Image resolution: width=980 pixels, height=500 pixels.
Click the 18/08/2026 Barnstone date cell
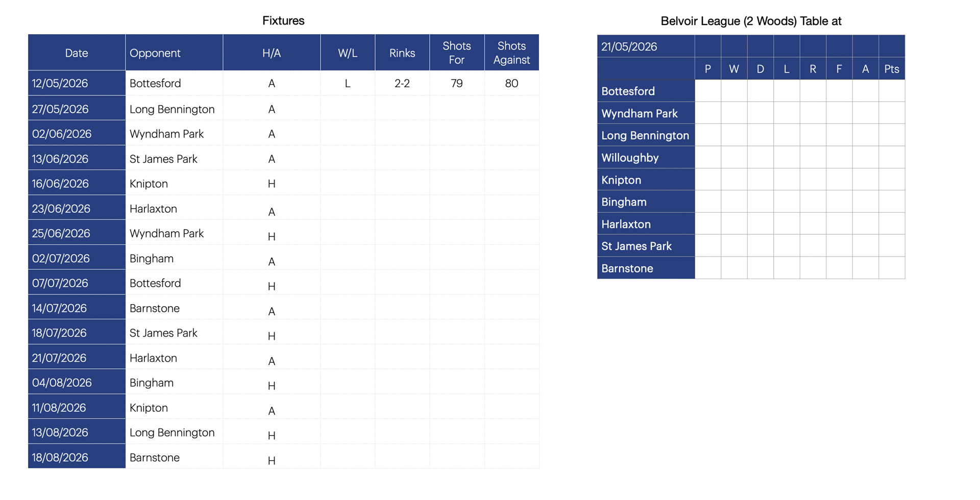point(77,457)
